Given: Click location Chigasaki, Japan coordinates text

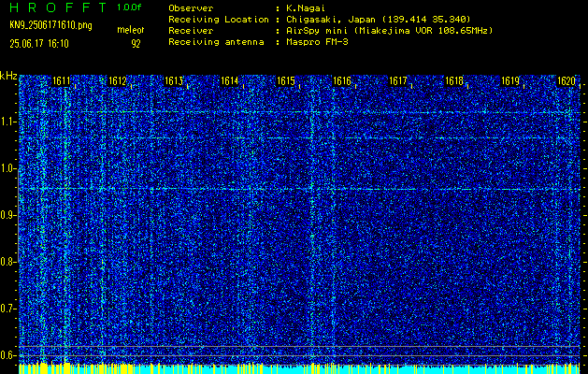Looking at the screenshot, I should tap(379, 20).
